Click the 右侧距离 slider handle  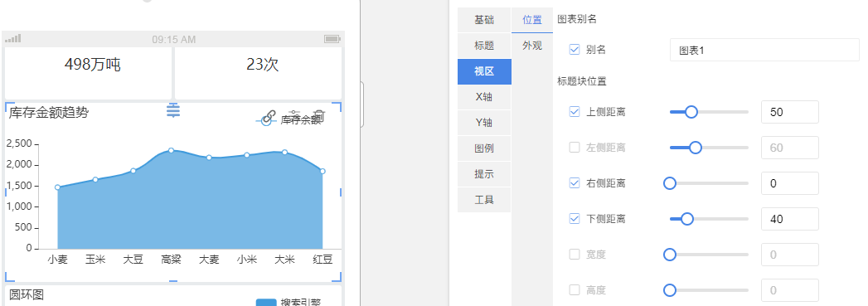(670, 183)
